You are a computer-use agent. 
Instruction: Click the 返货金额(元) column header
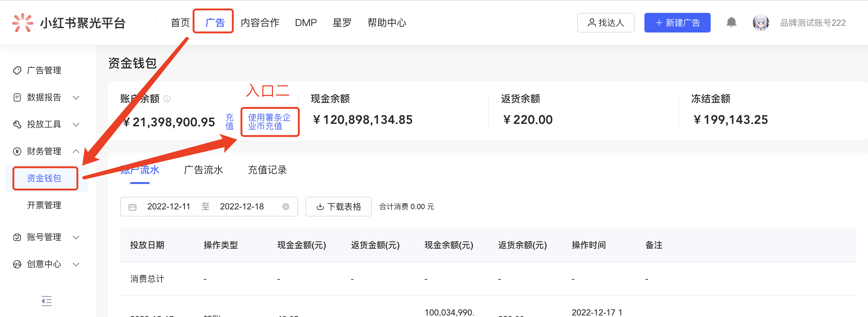coord(375,245)
